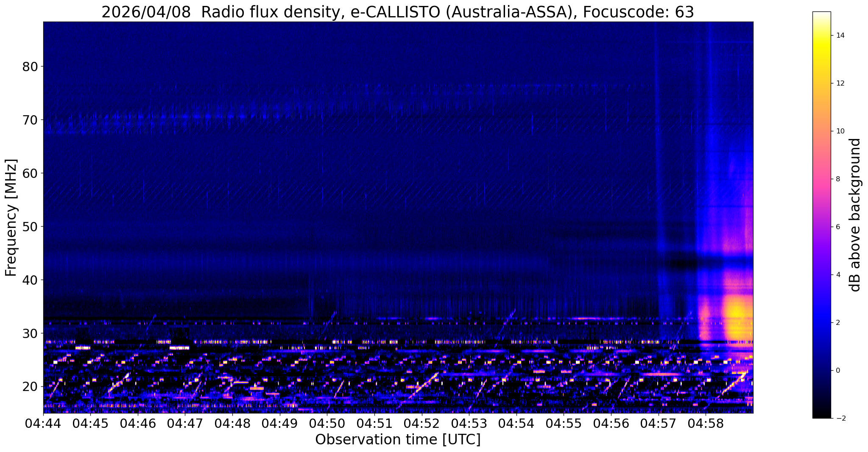Pick the colorbar tick label 8
Image resolution: width=868 pixels, height=452 pixels.
pos(838,179)
